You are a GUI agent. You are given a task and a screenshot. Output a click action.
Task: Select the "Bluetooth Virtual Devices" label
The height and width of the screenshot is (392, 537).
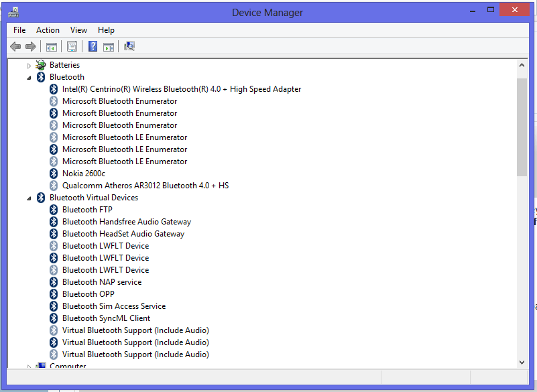[94, 198]
